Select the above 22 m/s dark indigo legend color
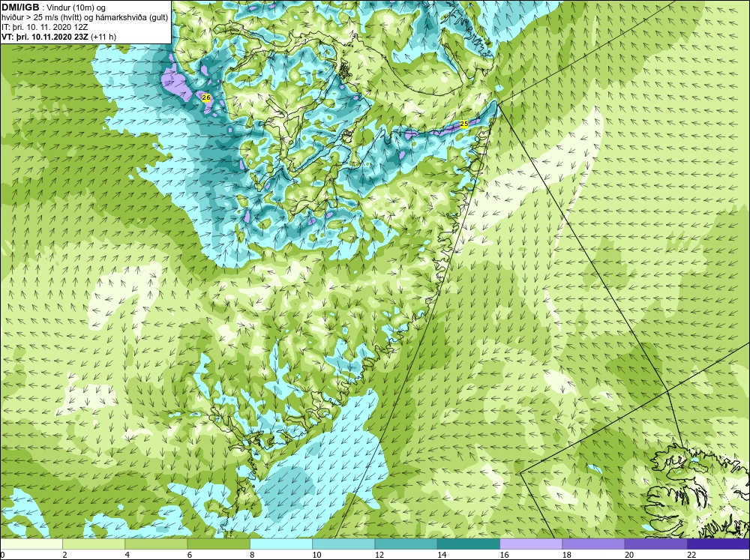 click(718, 544)
